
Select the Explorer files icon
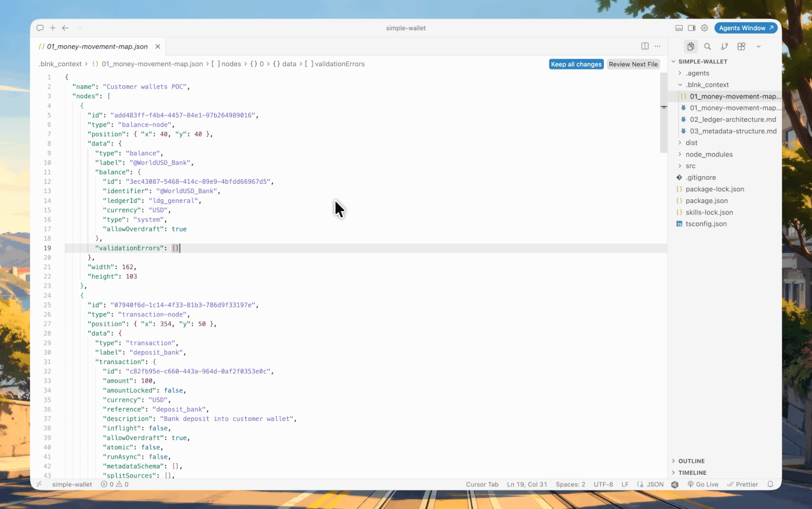coord(691,46)
